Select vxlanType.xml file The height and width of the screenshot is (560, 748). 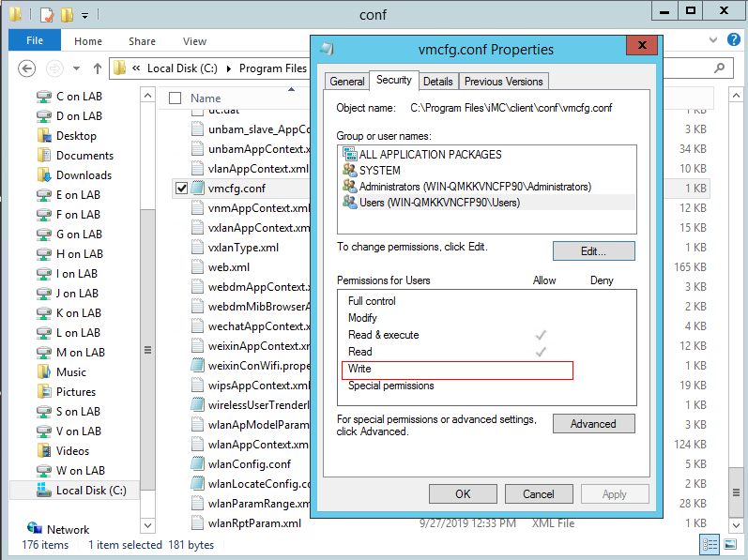[243, 248]
